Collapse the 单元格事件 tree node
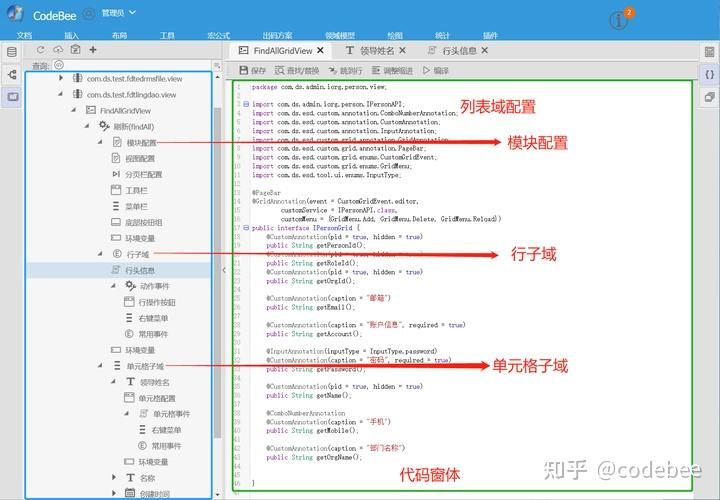 point(127,413)
